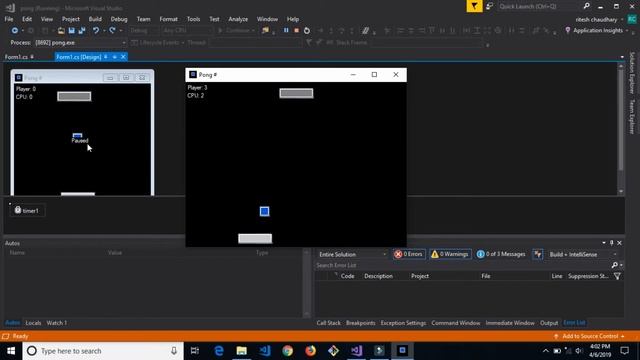Screen dimensions: 640x360
Task: Toggle the 0 Errors filter
Action: (x=409, y=254)
